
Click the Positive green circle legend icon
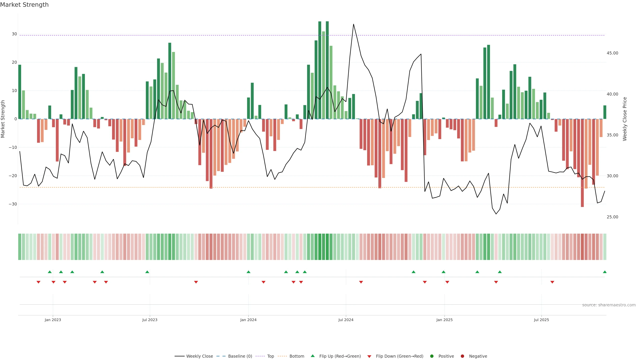tap(432, 356)
